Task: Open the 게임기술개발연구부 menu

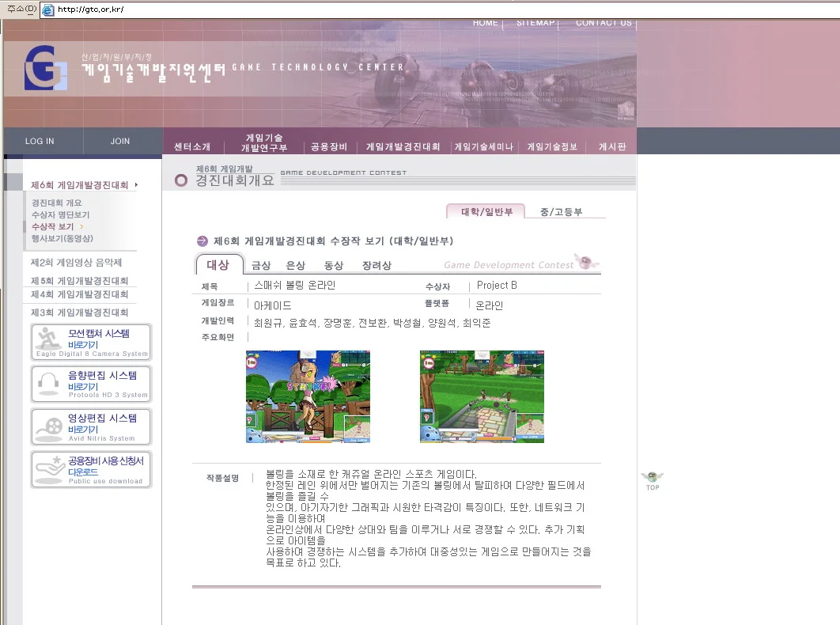Action: (x=264, y=142)
